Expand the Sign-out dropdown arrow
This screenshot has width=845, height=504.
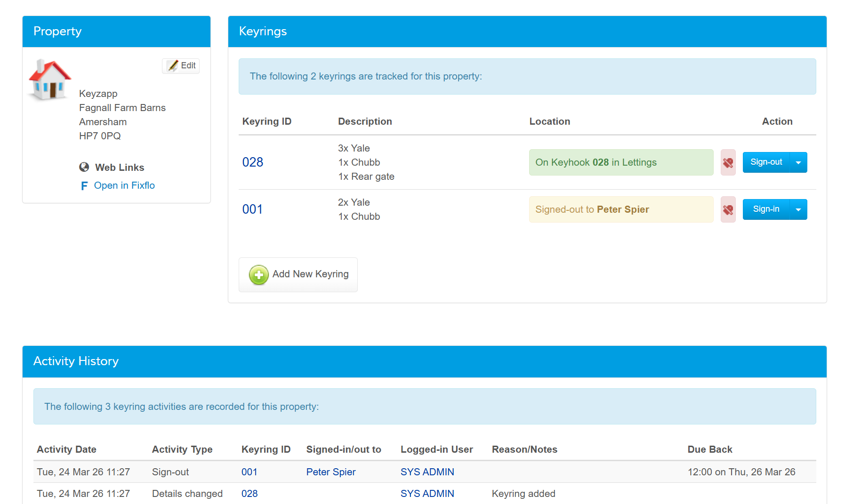pos(798,162)
